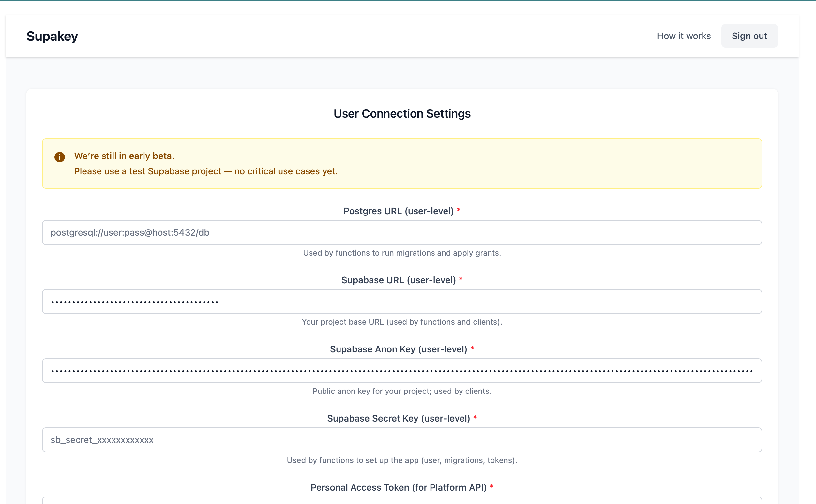Image resolution: width=816 pixels, height=504 pixels.
Task: Focus the Postgres URL input field
Action: point(402,232)
